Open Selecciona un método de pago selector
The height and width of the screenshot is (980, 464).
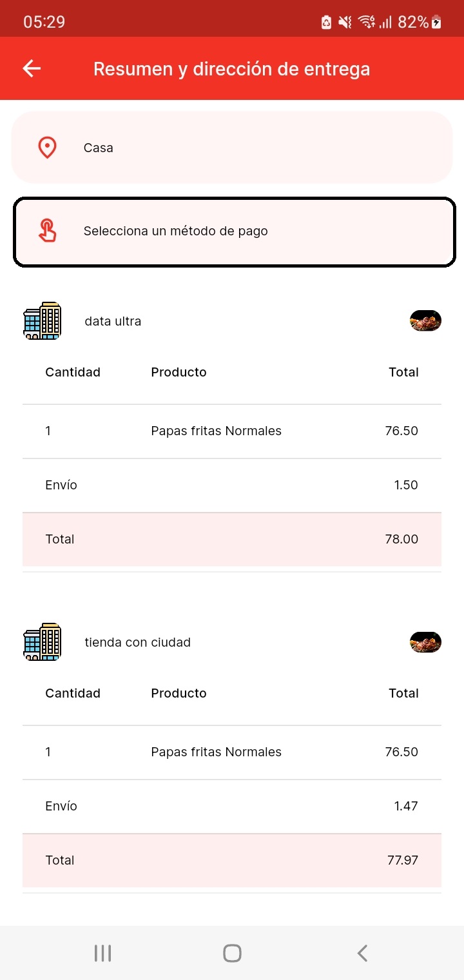(x=235, y=231)
